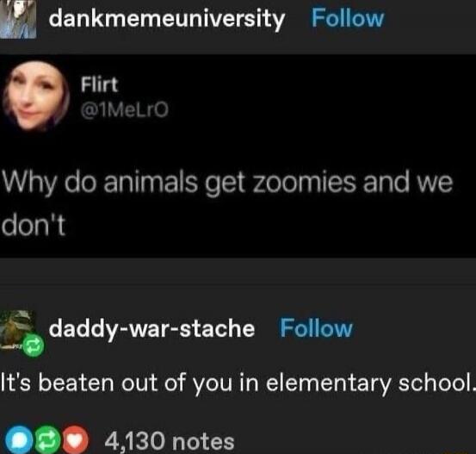Screen dimensions: 476x454
Task: Follow the daddy-war-stache blog
Action: coord(316,328)
